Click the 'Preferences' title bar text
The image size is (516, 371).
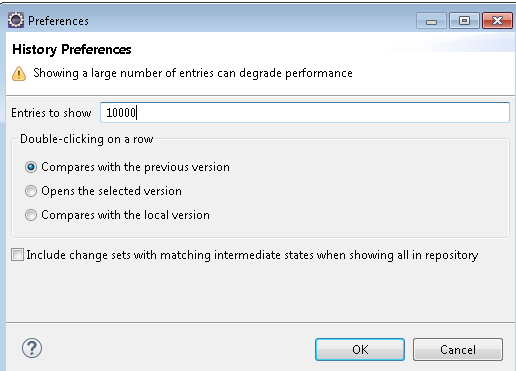(58, 21)
